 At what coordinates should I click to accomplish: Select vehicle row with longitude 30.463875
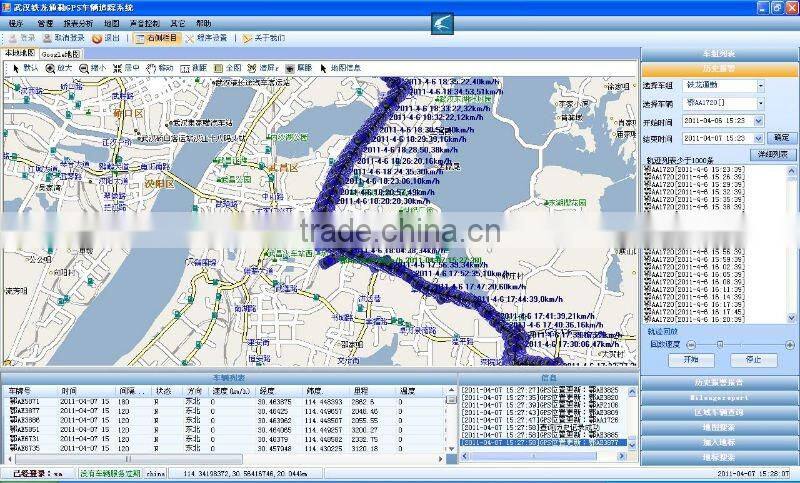coord(223,402)
